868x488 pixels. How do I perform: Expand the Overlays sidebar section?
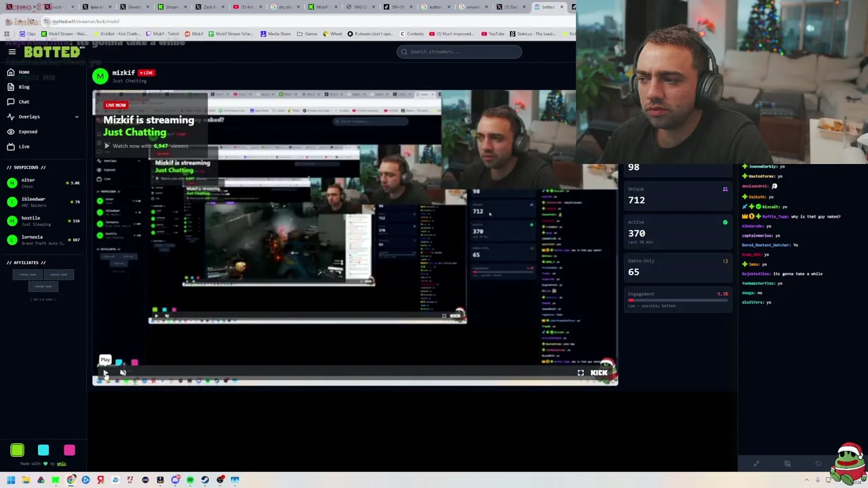click(43, 117)
